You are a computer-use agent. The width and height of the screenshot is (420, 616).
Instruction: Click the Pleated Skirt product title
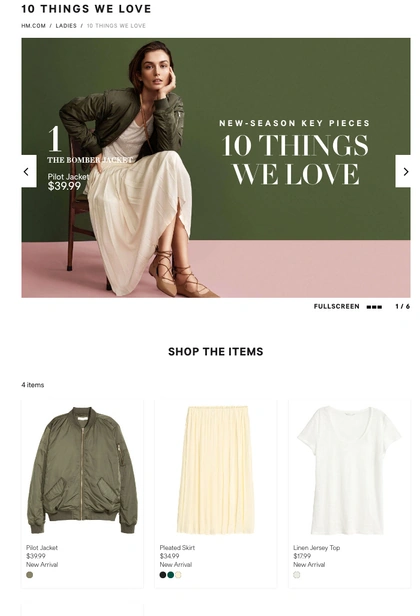pyautogui.click(x=177, y=548)
